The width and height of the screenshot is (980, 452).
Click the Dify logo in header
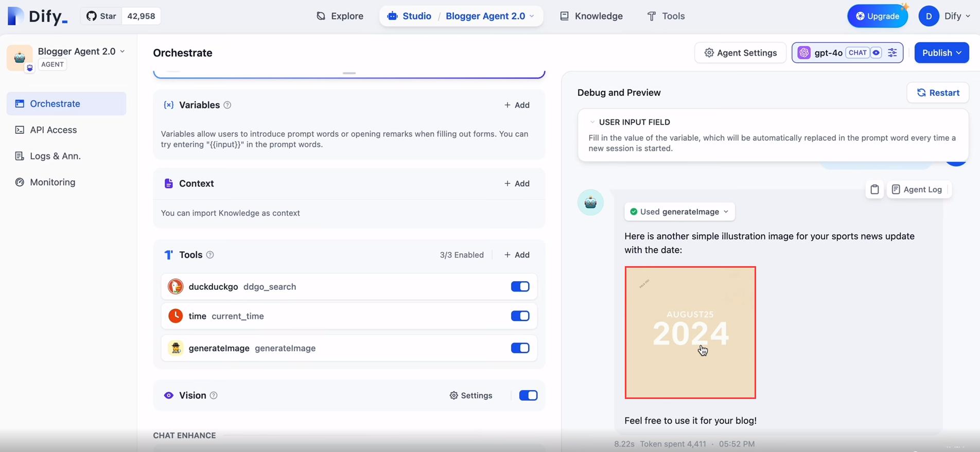pos(38,16)
